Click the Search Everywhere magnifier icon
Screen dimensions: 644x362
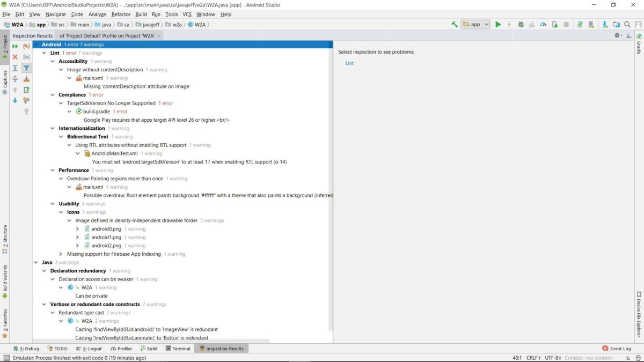[x=627, y=24]
